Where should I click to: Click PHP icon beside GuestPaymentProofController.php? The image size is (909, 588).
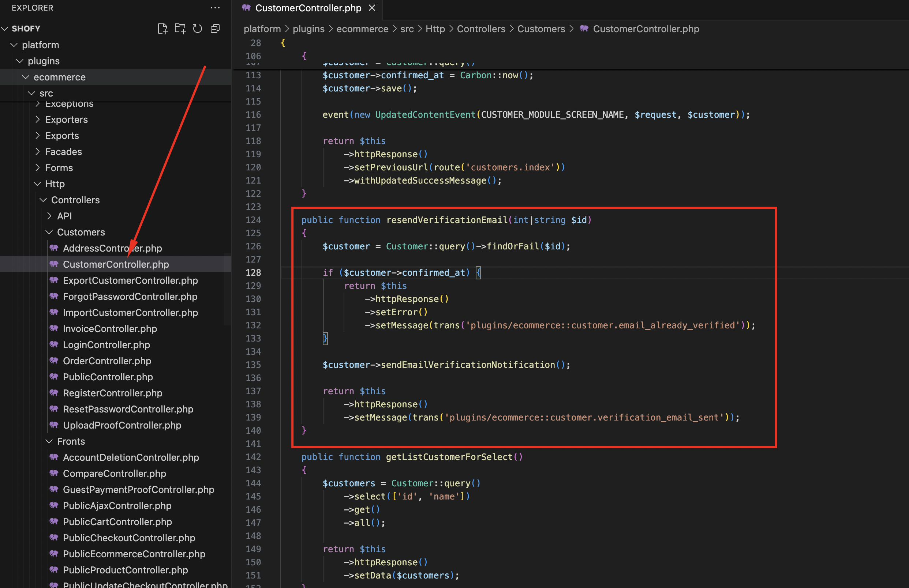point(54,489)
